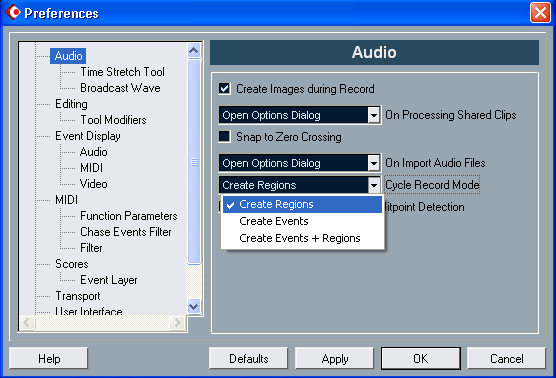
Task: Open Broadcast Wave preferences
Action: click(120, 88)
